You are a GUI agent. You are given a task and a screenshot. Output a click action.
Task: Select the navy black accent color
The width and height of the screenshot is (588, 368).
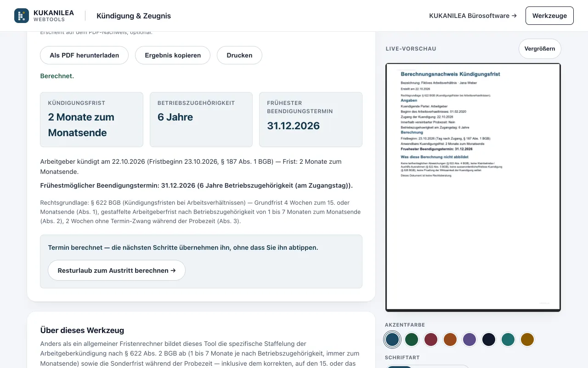tap(489, 339)
